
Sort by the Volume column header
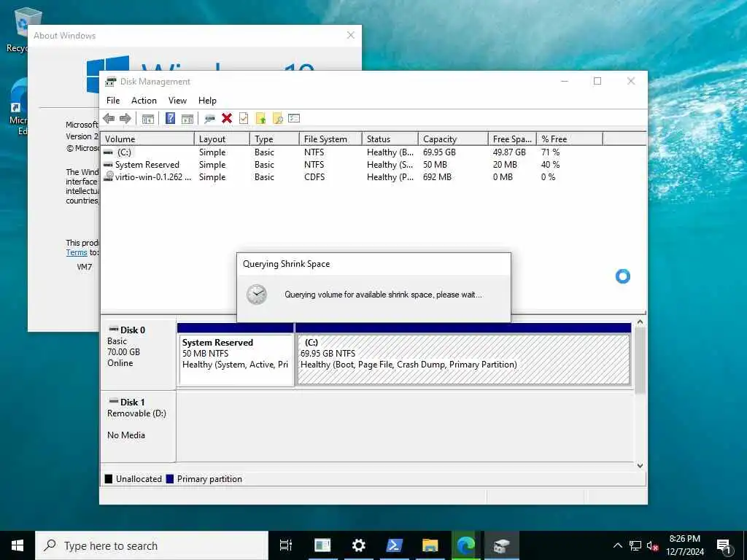coord(147,139)
